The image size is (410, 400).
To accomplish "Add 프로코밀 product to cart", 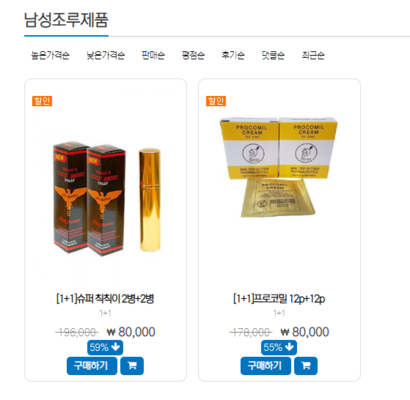I will pos(306,366).
